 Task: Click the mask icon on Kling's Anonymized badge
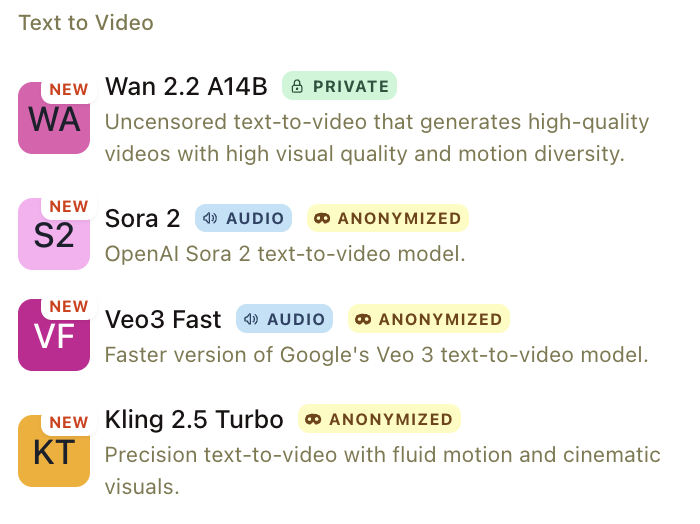(x=314, y=420)
